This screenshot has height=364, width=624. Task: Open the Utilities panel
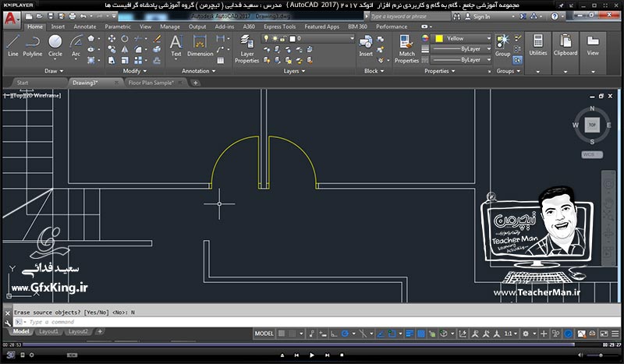pyautogui.click(x=538, y=53)
